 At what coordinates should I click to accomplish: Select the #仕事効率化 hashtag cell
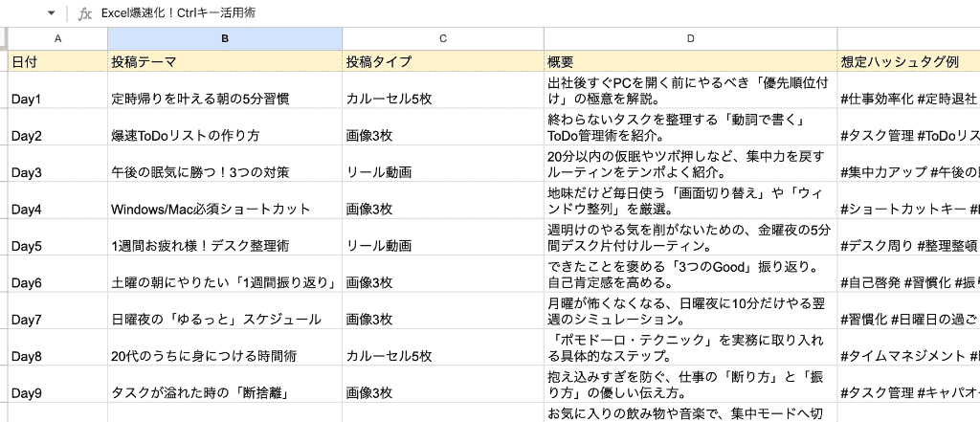(909, 90)
